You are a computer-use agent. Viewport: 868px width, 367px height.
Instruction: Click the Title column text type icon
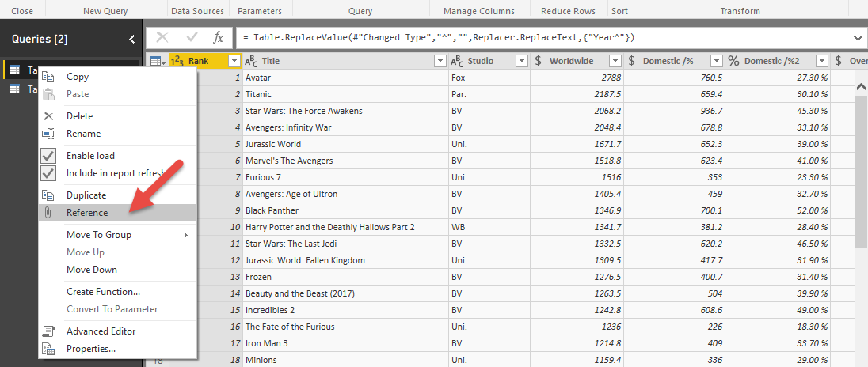[251, 61]
